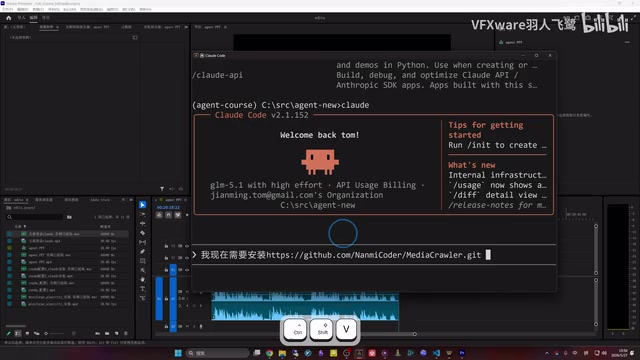Switch to the Import workspace tab
The width and height of the screenshot is (640, 360).
(21, 18)
